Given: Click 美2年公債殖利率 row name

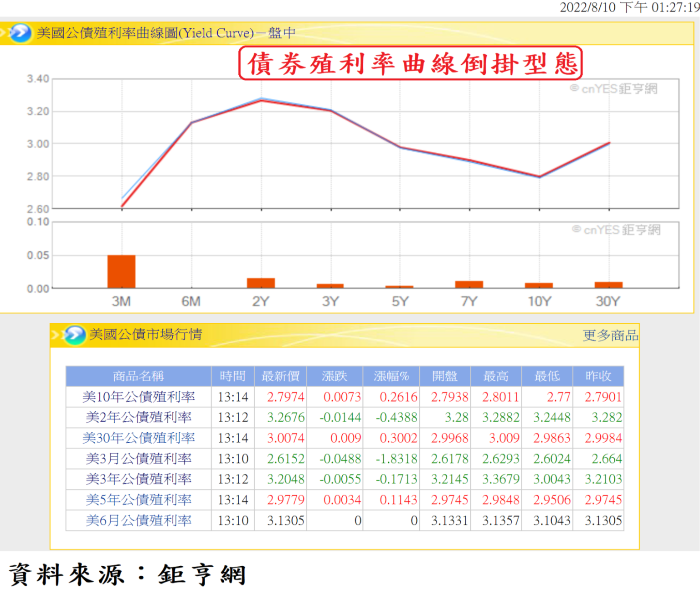Looking at the screenshot, I should pyautogui.click(x=139, y=417).
